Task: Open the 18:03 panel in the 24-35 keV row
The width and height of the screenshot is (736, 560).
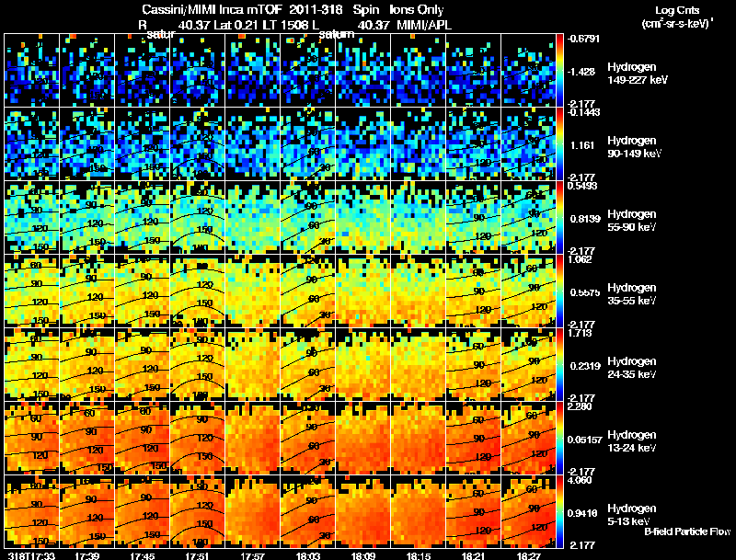Action: click(308, 364)
